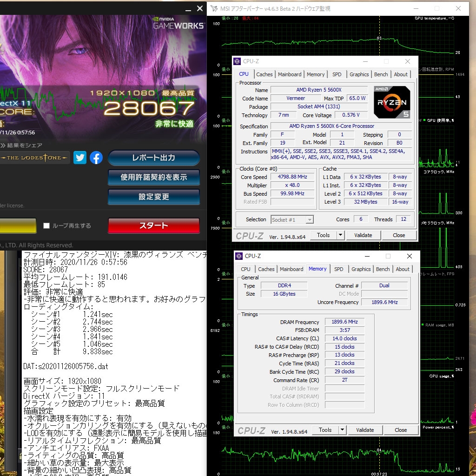This screenshot has height=476, width=476.
Task: Click the レポート出力 report output button
Action: pos(153,158)
